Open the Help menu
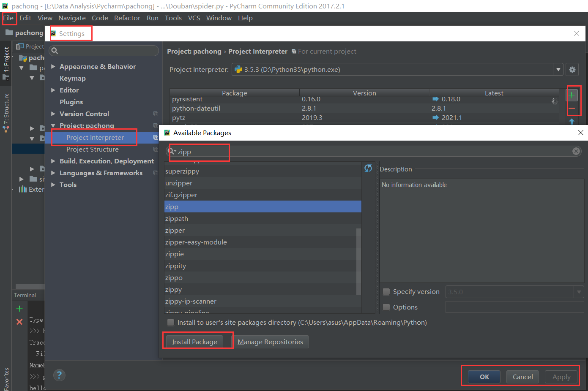The width and height of the screenshot is (588, 391). pos(245,18)
